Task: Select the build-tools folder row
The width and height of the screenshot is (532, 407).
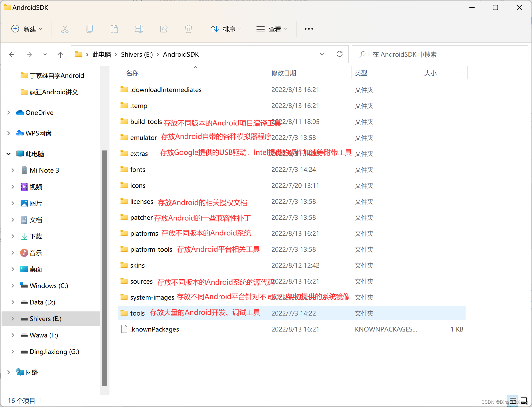Action: 292,122
